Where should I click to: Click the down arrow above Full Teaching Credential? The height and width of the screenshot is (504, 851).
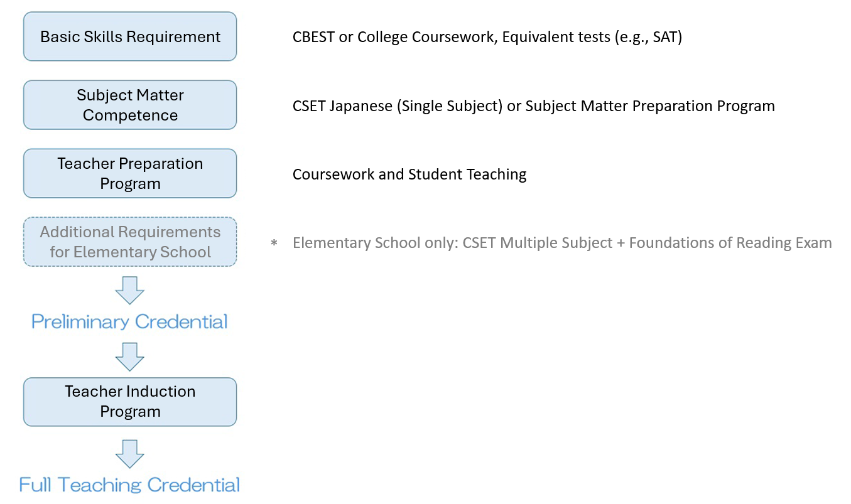pyautogui.click(x=130, y=453)
